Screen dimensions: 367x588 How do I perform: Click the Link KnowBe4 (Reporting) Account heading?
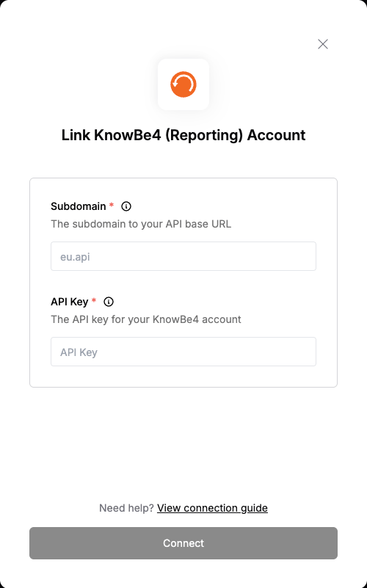click(x=183, y=135)
